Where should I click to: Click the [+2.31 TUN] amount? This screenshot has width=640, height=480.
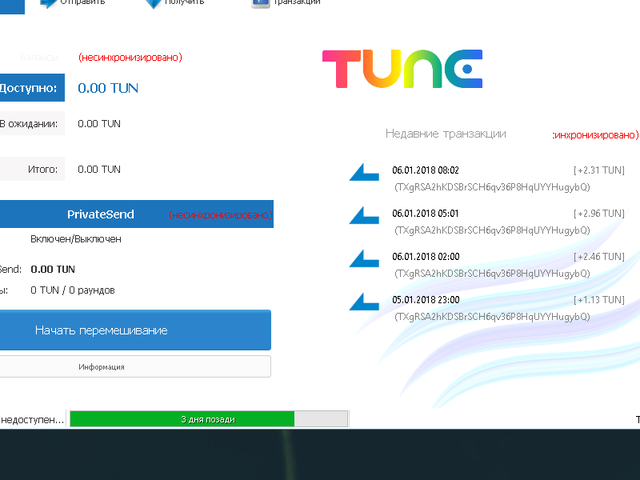pyautogui.click(x=599, y=170)
